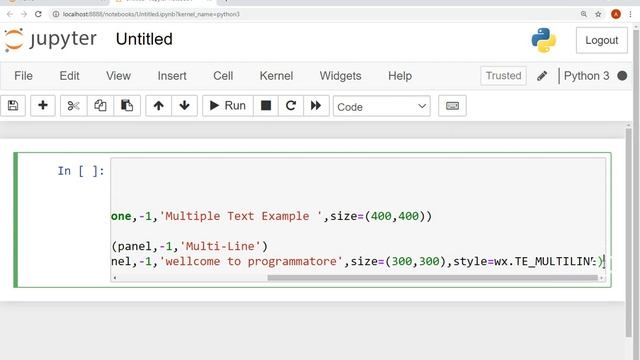Click the 'In [ ]:' cell prompt
The width and height of the screenshot is (640, 360).
pos(81,171)
